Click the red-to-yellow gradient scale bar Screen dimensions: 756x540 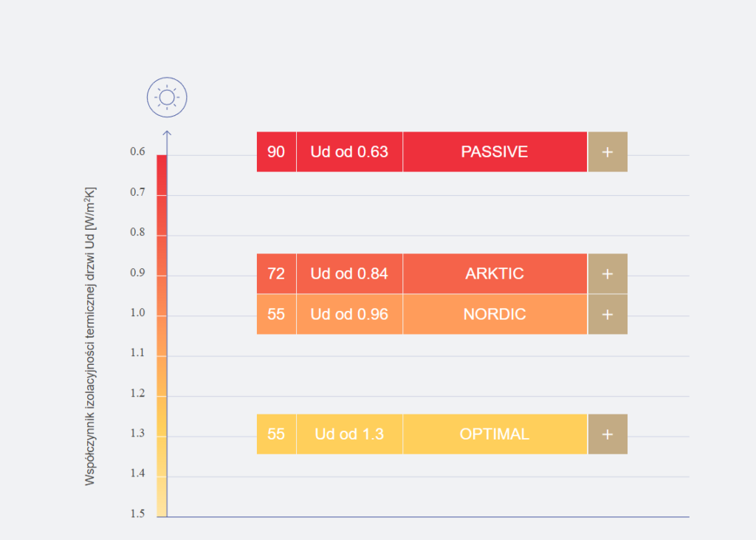[x=162, y=336]
